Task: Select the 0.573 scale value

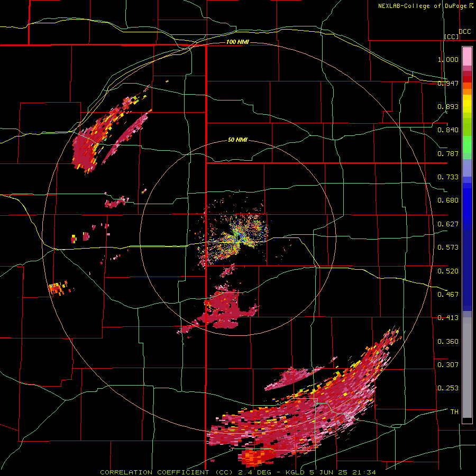Action: click(448, 248)
